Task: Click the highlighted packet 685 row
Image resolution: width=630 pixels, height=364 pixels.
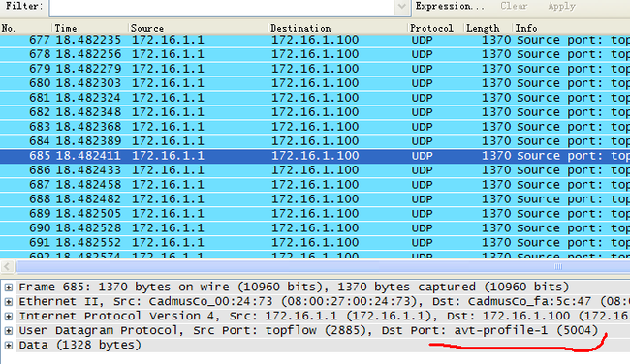Action: click(x=315, y=156)
